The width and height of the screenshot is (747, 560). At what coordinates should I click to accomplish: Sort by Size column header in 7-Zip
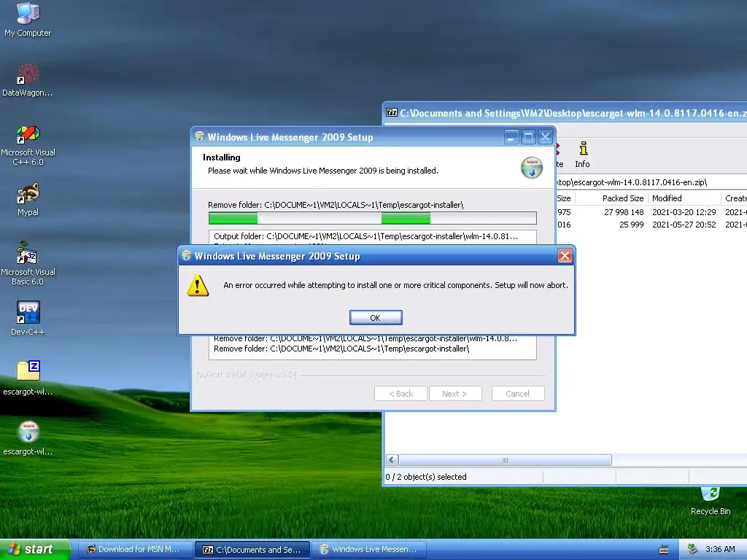pyautogui.click(x=564, y=198)
